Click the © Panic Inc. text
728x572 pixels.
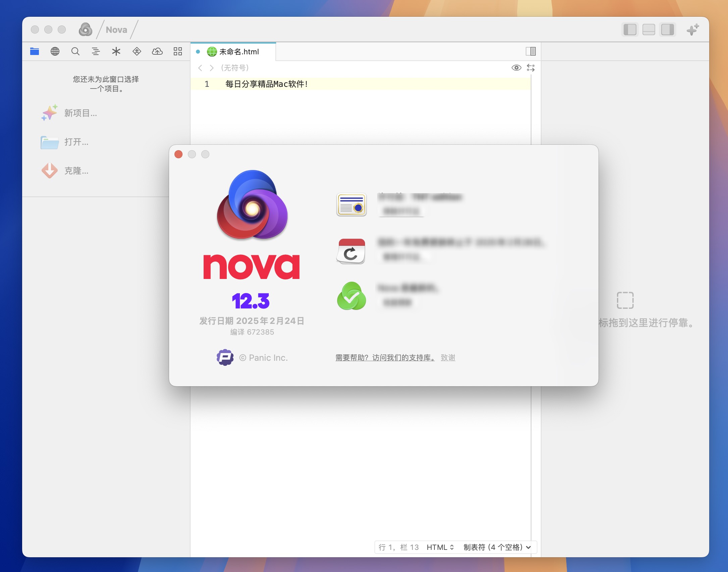coord(263,358)
